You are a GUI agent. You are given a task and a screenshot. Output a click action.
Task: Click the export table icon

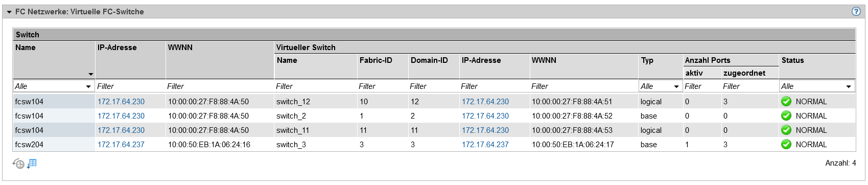tap(32, 164)
